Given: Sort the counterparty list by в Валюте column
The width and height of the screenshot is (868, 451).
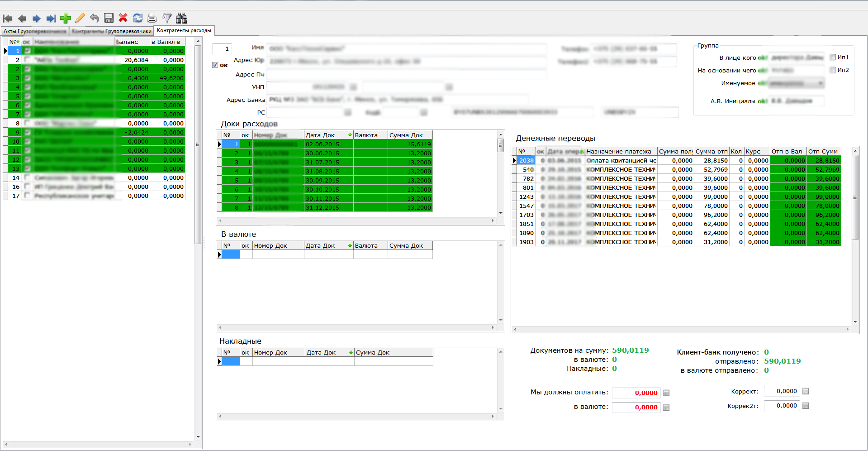Looking at the screenshot, I should (167, 42).
